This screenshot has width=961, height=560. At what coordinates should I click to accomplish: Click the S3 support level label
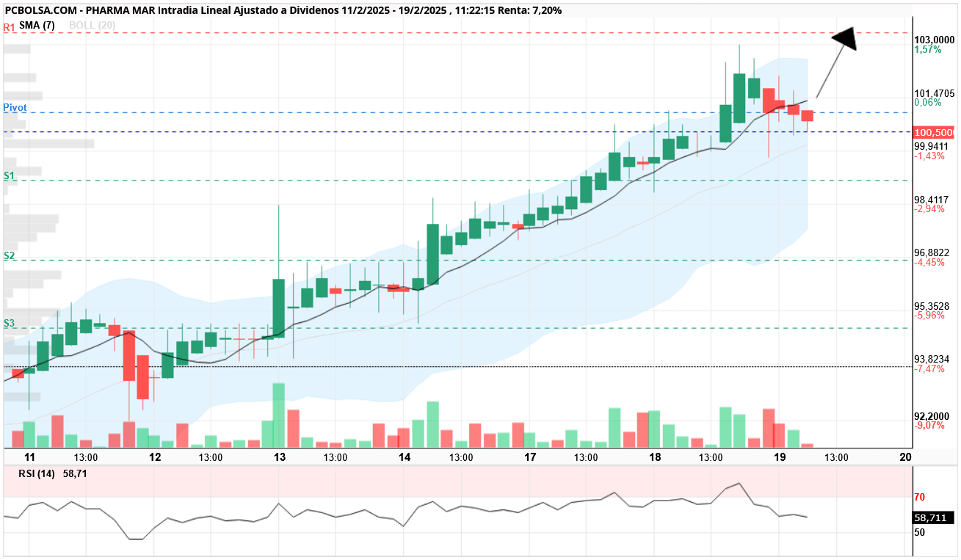(9, 323)
